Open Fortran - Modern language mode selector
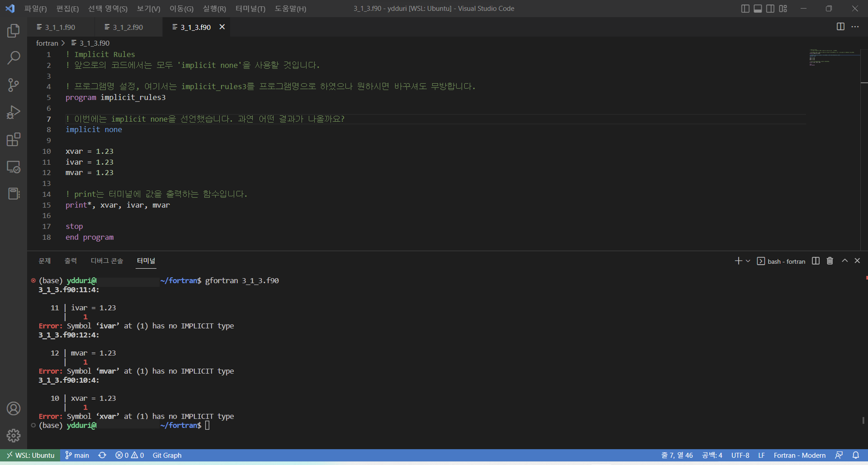868x465 pixels. coord(799,455)
